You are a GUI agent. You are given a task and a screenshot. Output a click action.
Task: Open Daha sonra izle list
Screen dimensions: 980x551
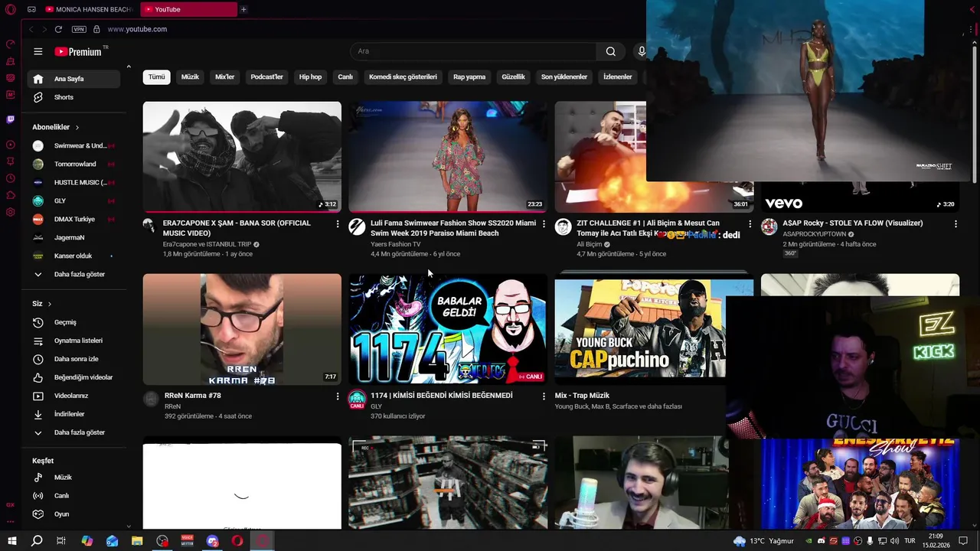tap(73, 359)
